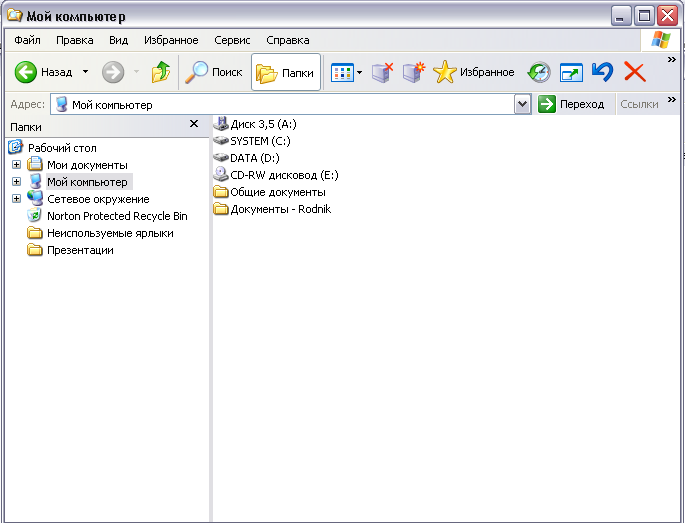Click the Мой компьютер tree icon
Screen dimensions: 685x523
(x=35, y=181)
